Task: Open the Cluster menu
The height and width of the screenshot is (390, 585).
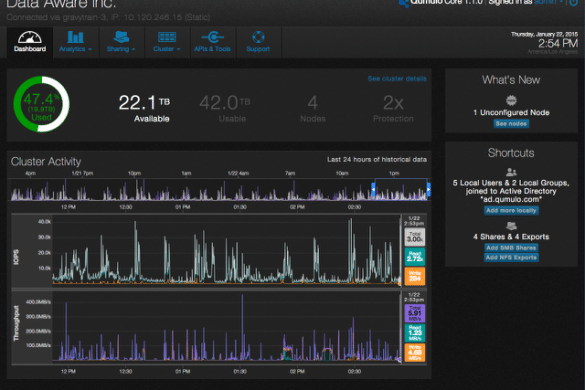Action: click(x=167, y=42)
